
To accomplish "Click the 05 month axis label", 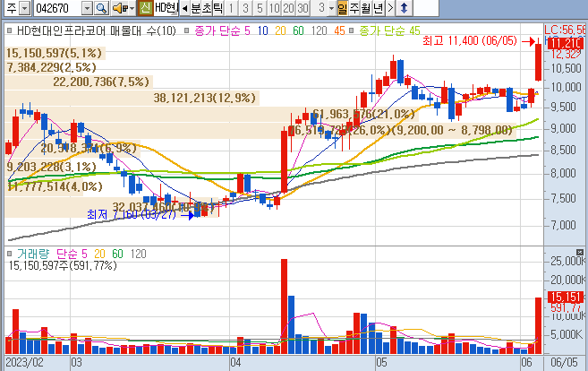I will [381, 363].
